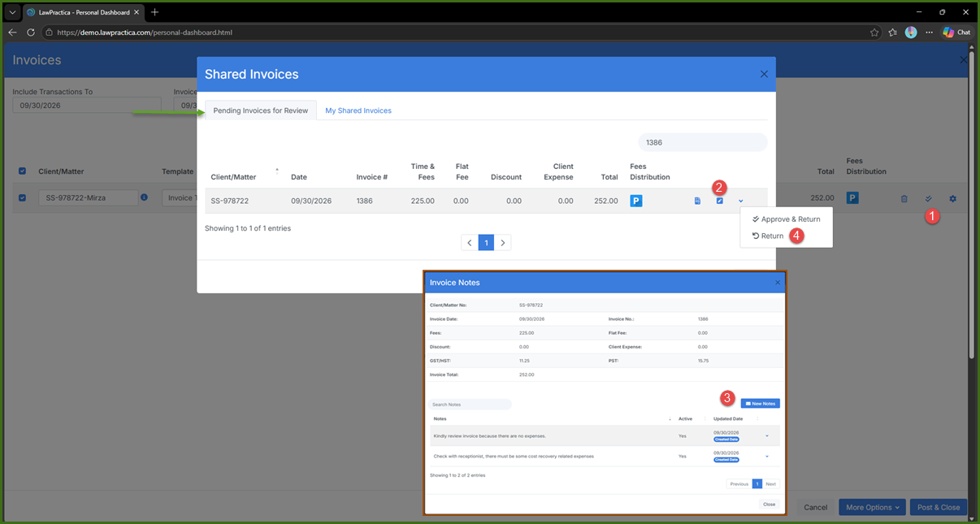
Task: Switch to My Shared Invoices tab
Action: pos(358,110)
